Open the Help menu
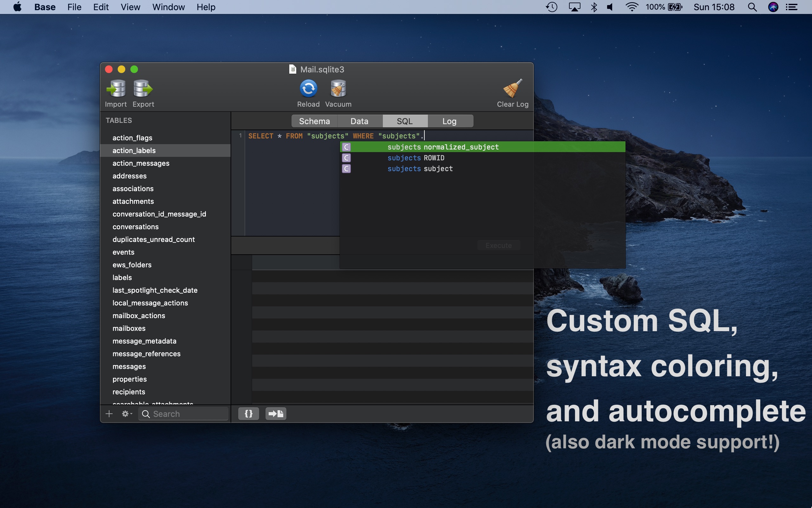The height and width of the screenshot is (508, 812). 206,7
